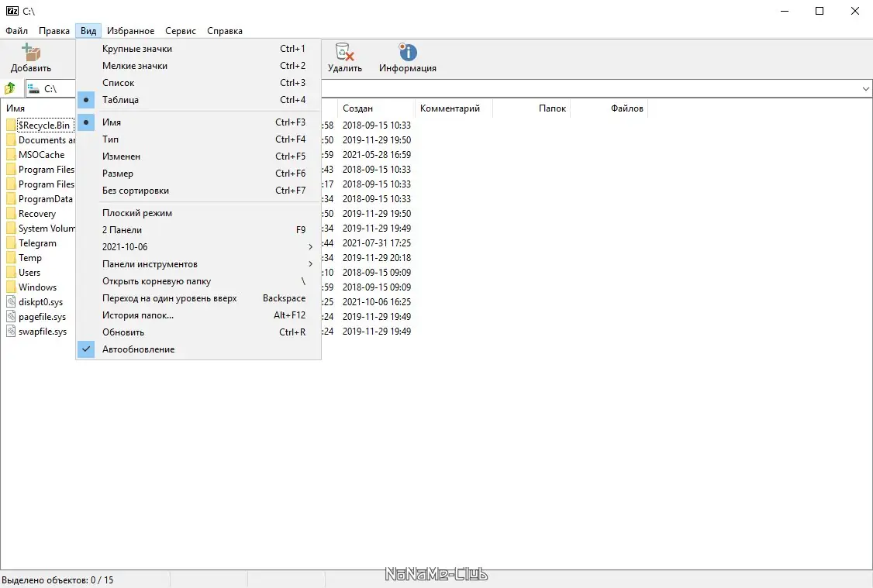Sort by Имя in the Вид menu
The width and height of the screenshot is (873, 588).
coord(198,122)
